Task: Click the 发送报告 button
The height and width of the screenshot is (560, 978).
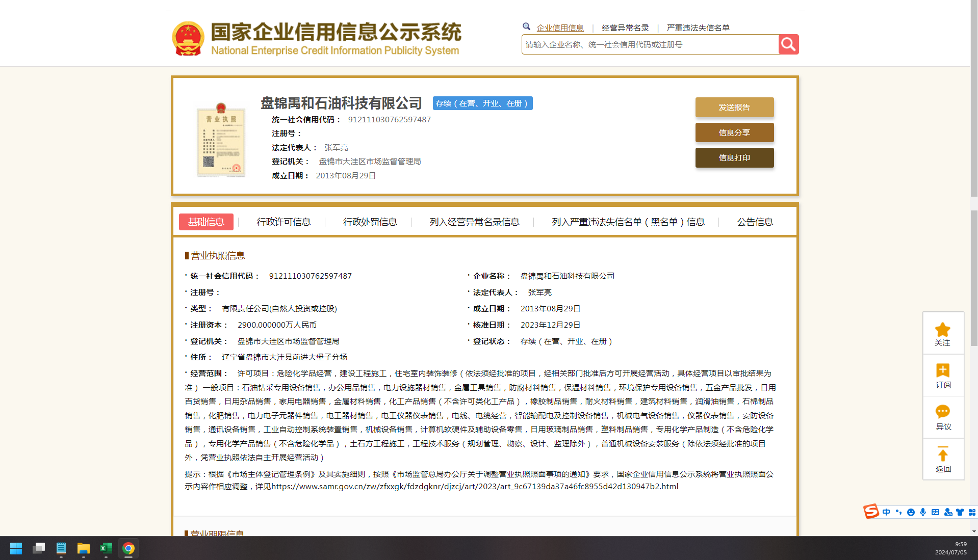Action: pyautogui.click(x=734, y=107)
